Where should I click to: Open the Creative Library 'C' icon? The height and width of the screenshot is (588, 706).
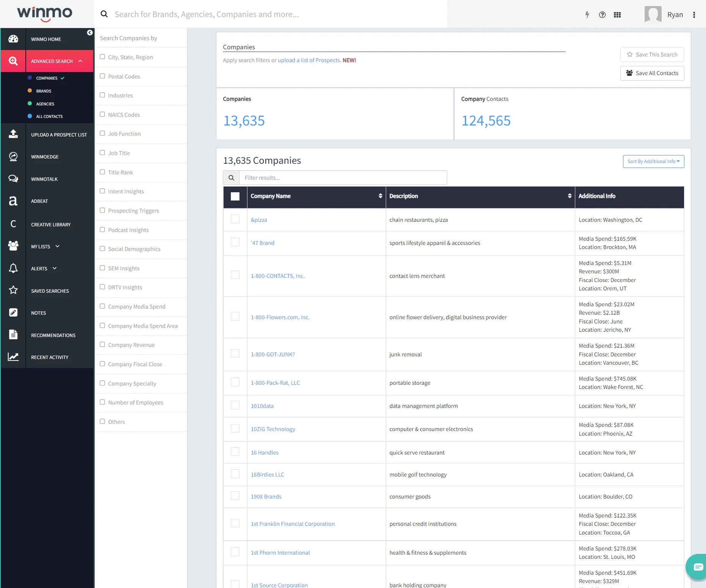(x=13, y=224)
